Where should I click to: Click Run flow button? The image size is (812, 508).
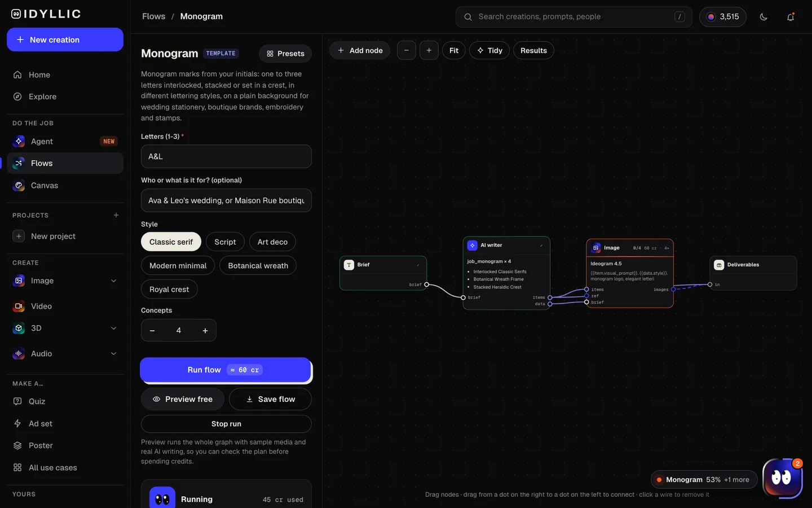point(226,370)
